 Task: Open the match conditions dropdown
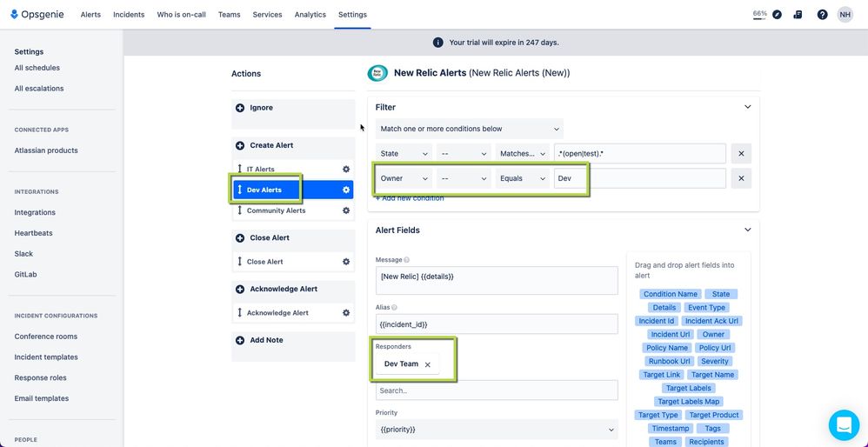pos(470,129)
